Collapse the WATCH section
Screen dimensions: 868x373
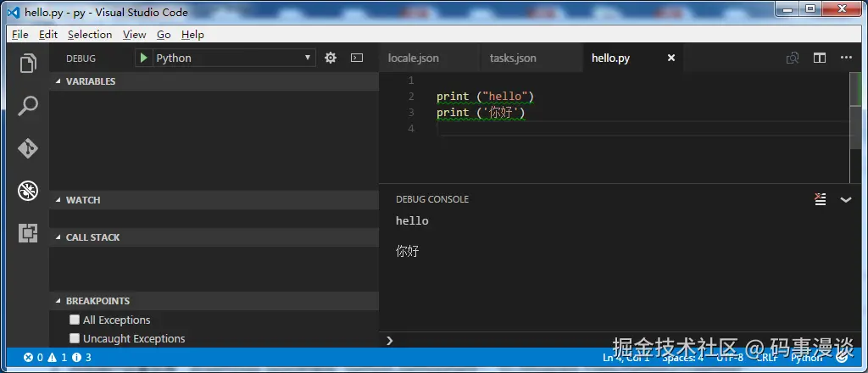pyautogui.click(x=214, y=200)
